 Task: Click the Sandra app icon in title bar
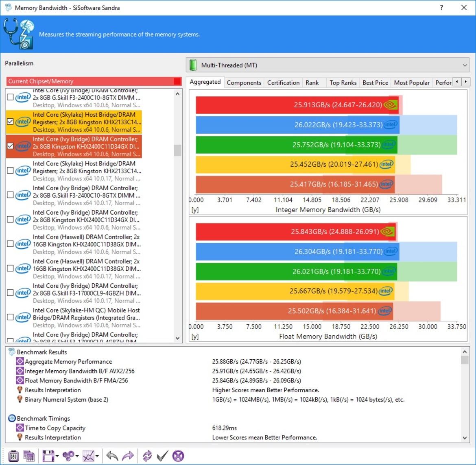(8, 8)
